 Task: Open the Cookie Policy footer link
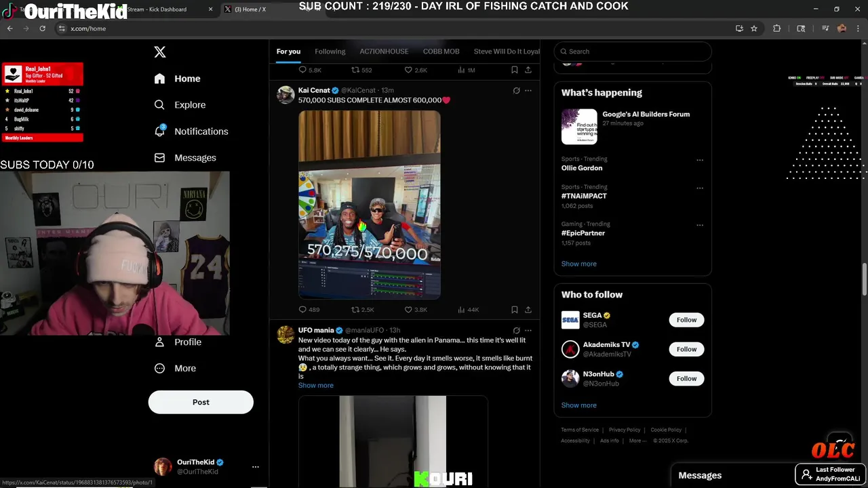pyautogui.click(x=666, y=430)
